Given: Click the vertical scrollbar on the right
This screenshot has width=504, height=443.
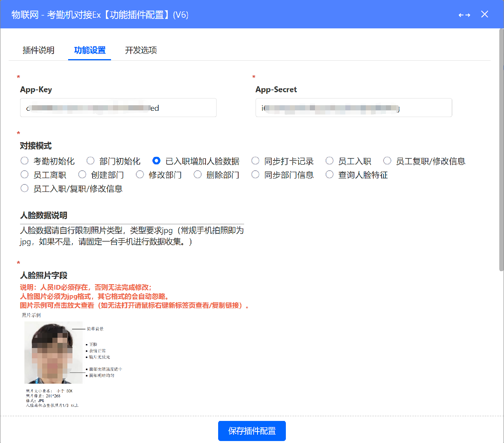Looking at the screenshot, I should click(501, 150).
